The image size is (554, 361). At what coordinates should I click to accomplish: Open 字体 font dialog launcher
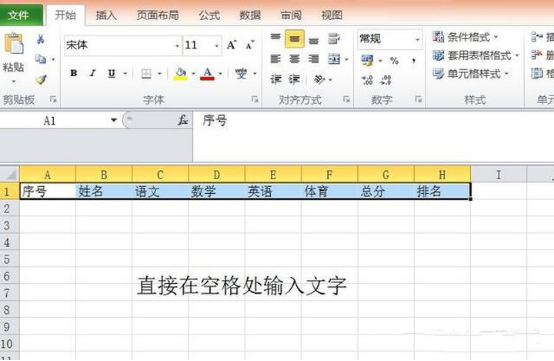click(x=254, y=100)
